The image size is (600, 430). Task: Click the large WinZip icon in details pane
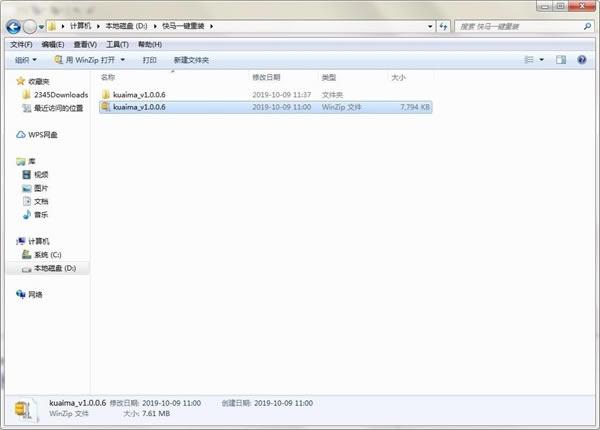click(x=26, y=410)
